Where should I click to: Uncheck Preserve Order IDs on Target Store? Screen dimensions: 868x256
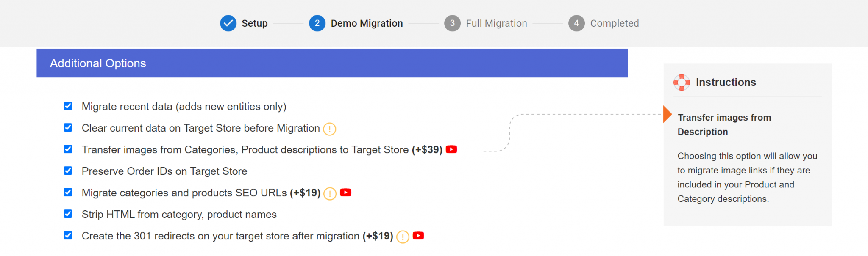pyautogui.click(x=68, y=171)
